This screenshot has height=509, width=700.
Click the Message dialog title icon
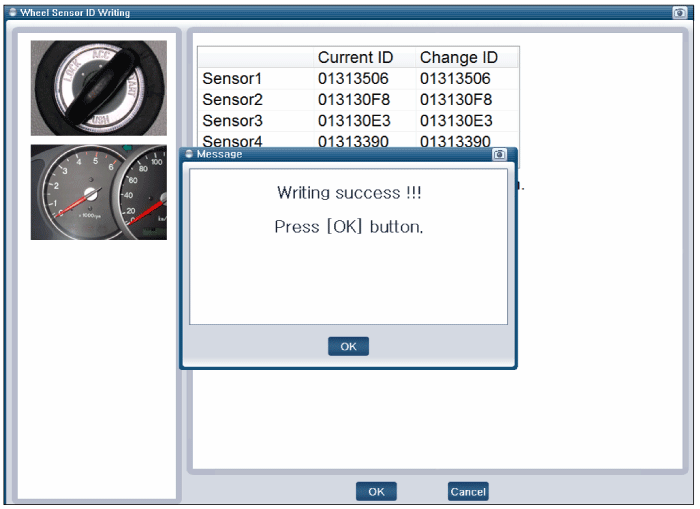[188, 155]
